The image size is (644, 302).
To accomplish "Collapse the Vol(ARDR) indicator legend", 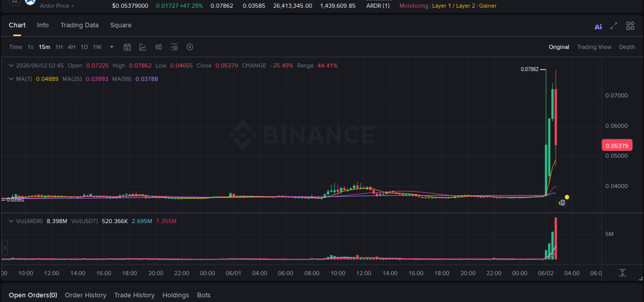I will pyautogui.click(x=12, y=221).
